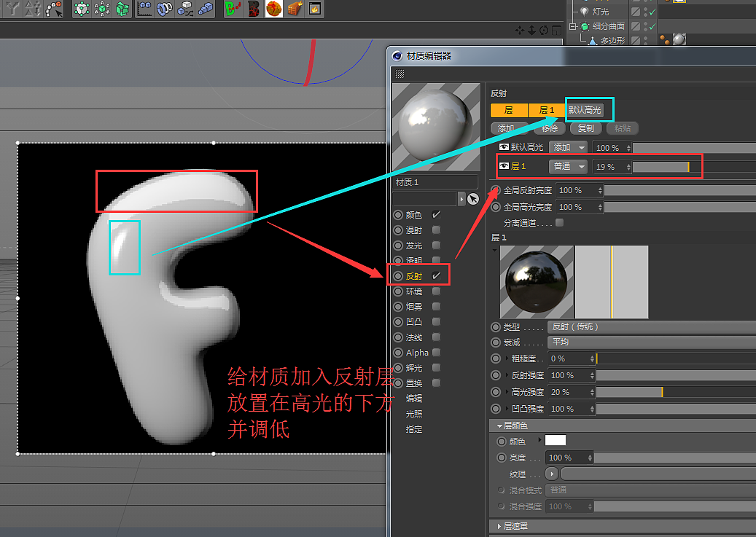Click the burning brick plugin icon
Screen dimensions: 756x537
click(294, 9)
